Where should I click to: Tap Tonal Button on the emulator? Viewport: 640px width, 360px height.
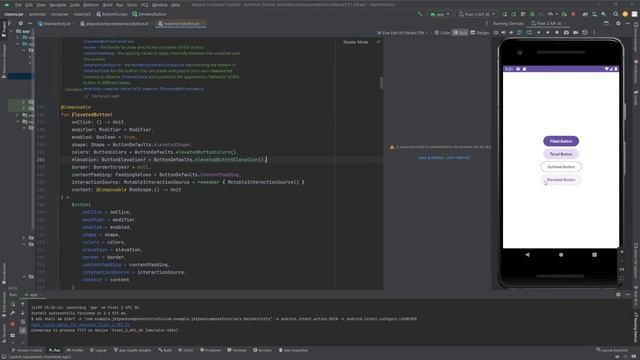point(561,154)
